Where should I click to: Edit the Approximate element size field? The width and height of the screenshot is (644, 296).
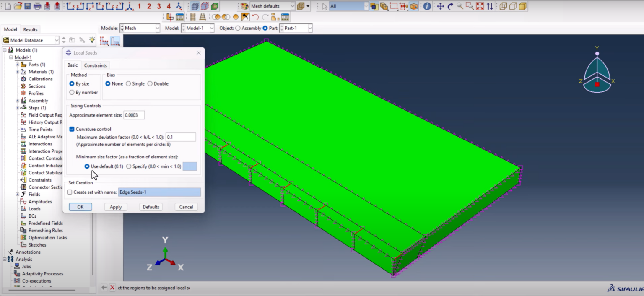(x=134, y=115)
